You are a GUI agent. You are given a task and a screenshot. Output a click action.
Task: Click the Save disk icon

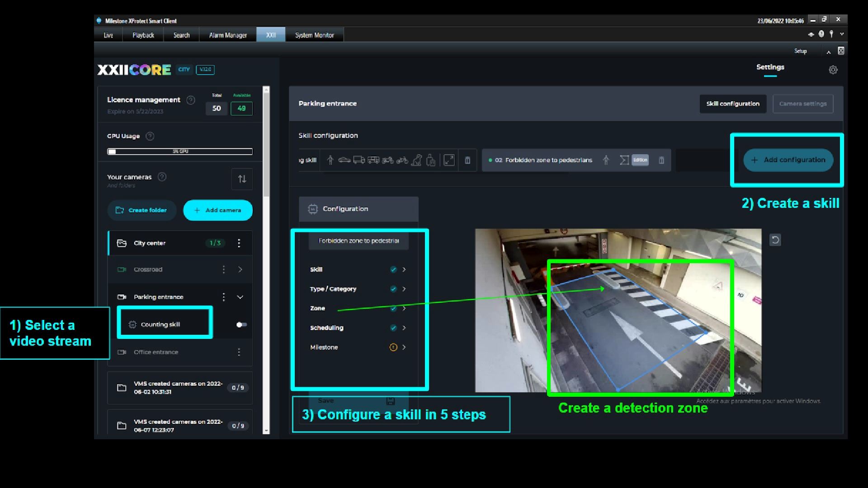coord(391,401)
